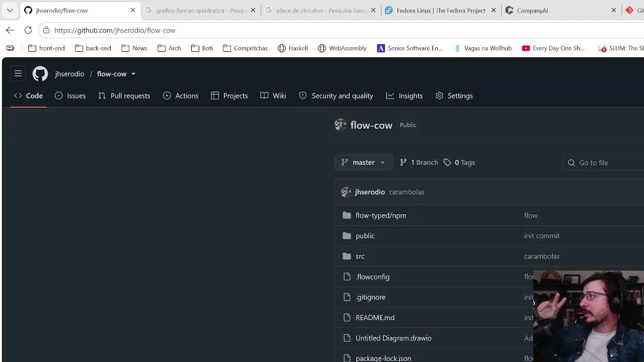Reload the page with the refresh icon

(x=28, y=30)
